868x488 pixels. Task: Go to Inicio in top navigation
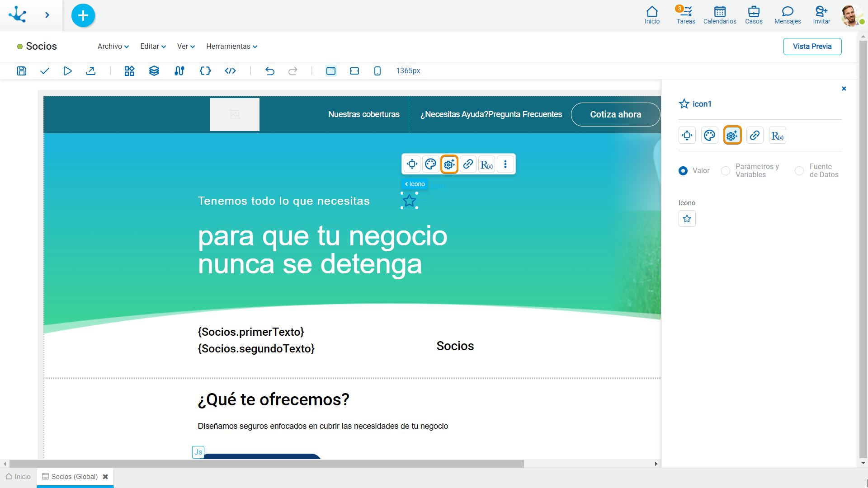652,15
